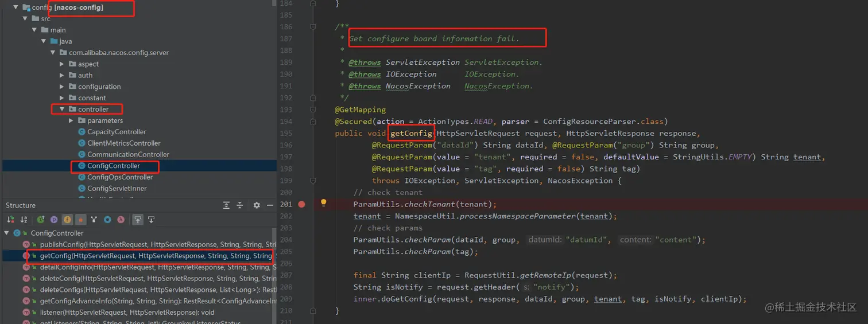Image resolution: width=868 pixels, height=324 pixels.
Task: Click method icon beside publishConfig
Action: (x=26, y=245)
